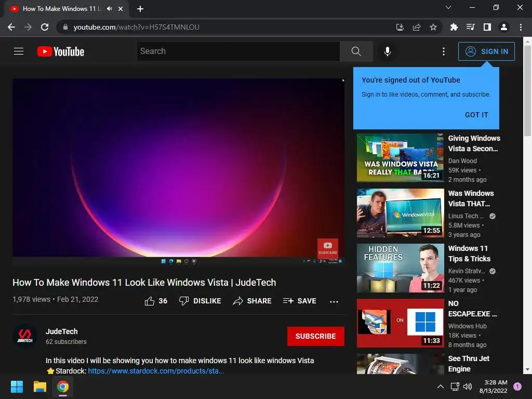This screenshot has width=532, height=399.
Task: Click Chrome icon in taskbar
Action: (62, 387)
